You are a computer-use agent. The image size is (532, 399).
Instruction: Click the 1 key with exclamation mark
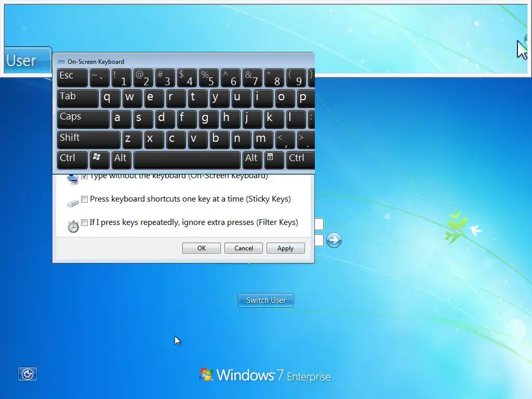[121, 78]
